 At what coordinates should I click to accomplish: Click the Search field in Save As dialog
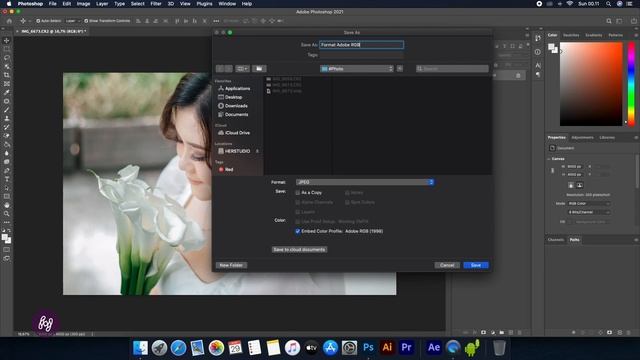[452, 69]
